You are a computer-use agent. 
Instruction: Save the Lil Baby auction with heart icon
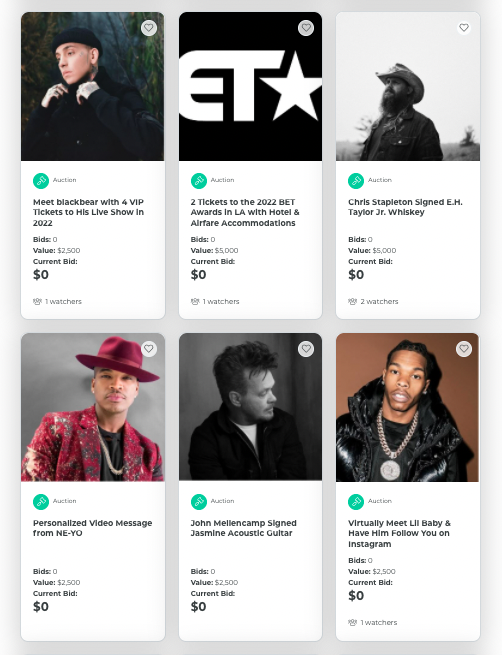[x=464, y=348]
